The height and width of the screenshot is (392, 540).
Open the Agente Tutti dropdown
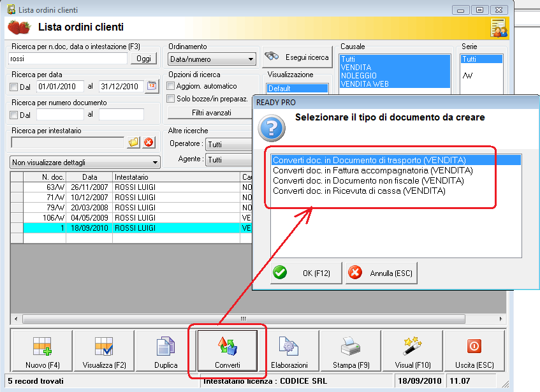pyautogui.click(x=230, y=160)
